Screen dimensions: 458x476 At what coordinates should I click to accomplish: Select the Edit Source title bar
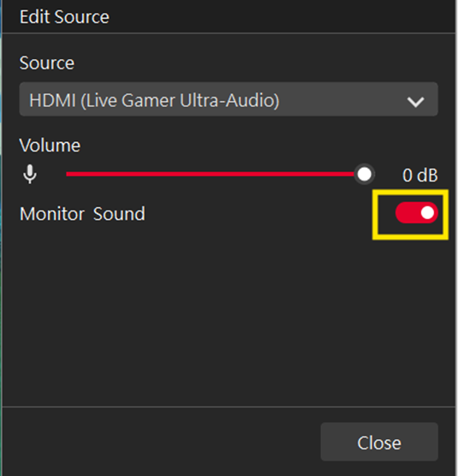click(x=229, y=16)
